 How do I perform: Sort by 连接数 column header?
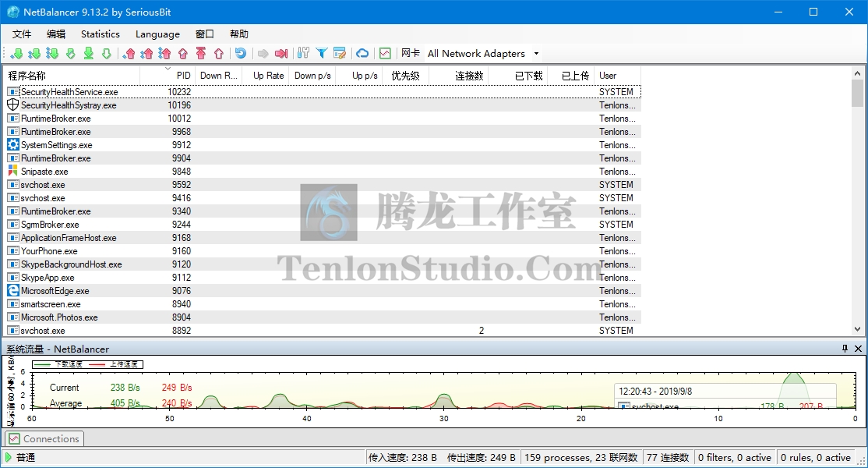[x=458, y=76]
